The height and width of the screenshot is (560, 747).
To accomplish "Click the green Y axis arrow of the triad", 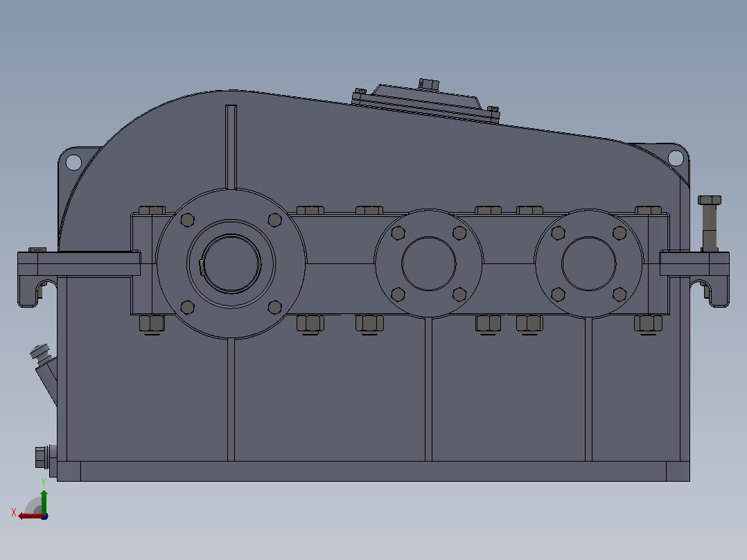I will tap(44, 502).
